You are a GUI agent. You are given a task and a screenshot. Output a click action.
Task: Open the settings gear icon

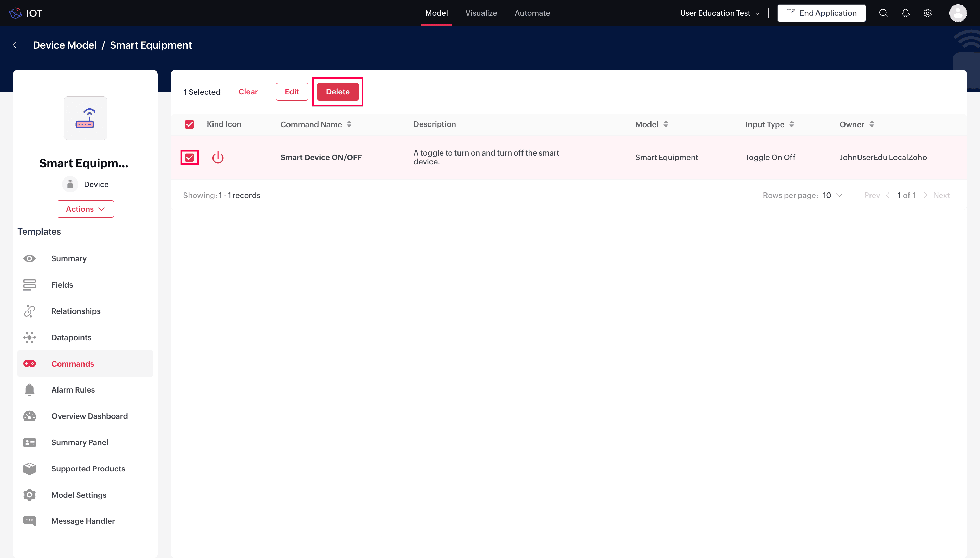927,13
